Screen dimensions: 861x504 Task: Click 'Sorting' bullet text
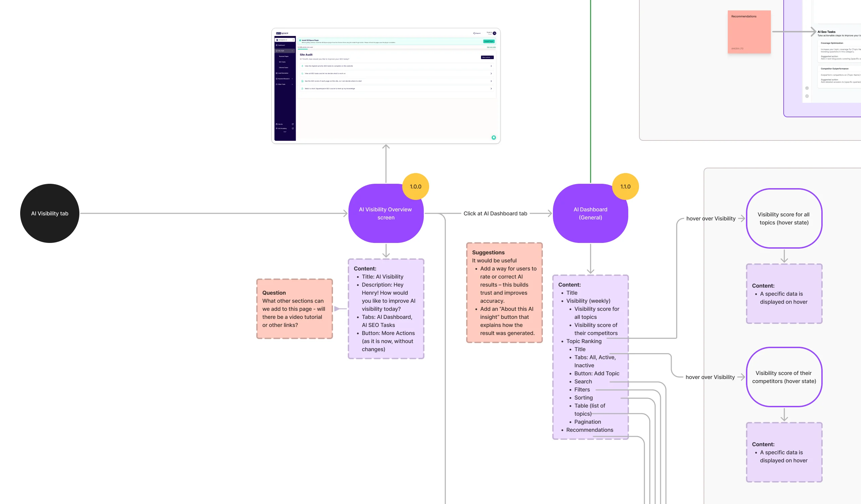pos(583,398)
